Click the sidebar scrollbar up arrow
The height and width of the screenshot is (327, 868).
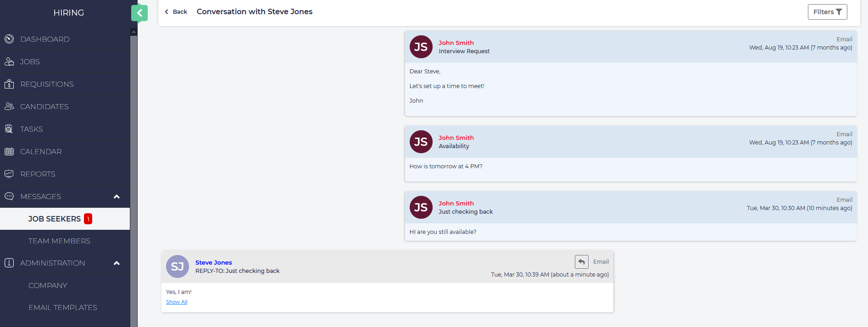click(x=134, y=32)
